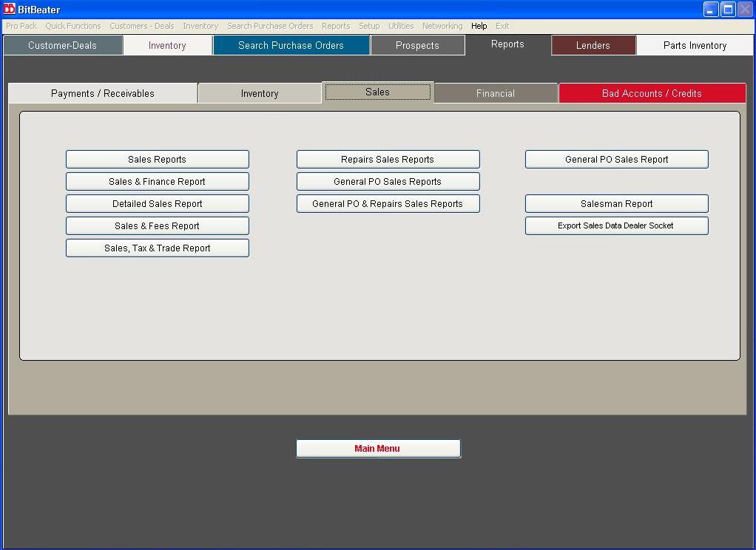Open the General PO & Repairs Sales Reports
The width and height of the screenshot is (756, 550).
pyautogui.click(x=388, y=203)
